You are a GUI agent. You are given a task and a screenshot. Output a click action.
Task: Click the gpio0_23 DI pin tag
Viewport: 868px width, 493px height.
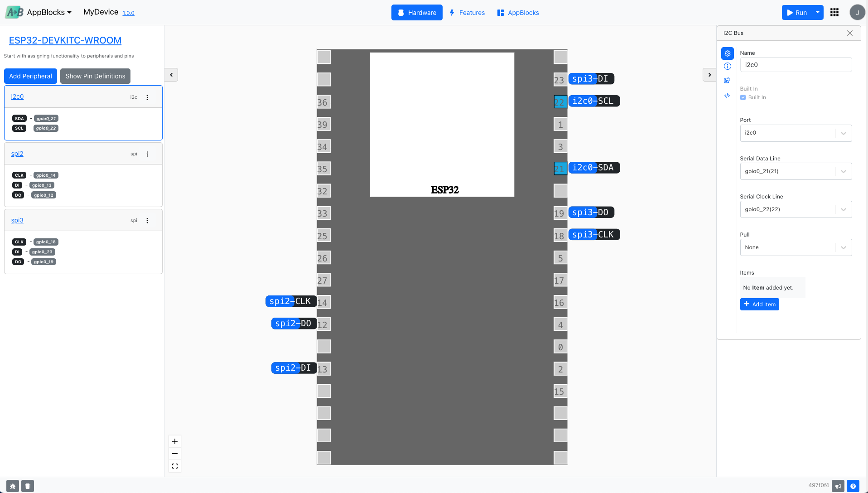42,252
